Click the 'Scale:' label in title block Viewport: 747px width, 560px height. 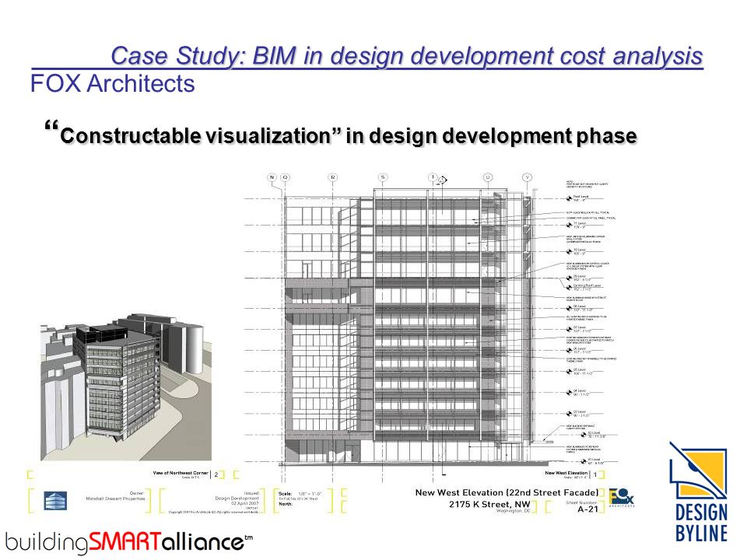pos(286,494)
